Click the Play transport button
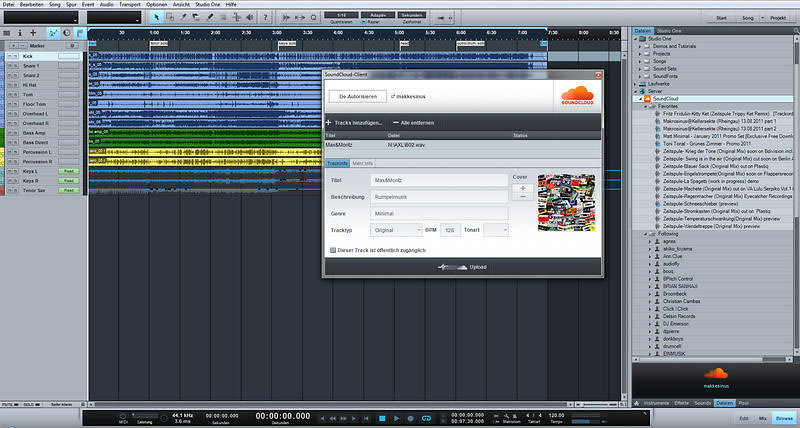 click(396, 418)
